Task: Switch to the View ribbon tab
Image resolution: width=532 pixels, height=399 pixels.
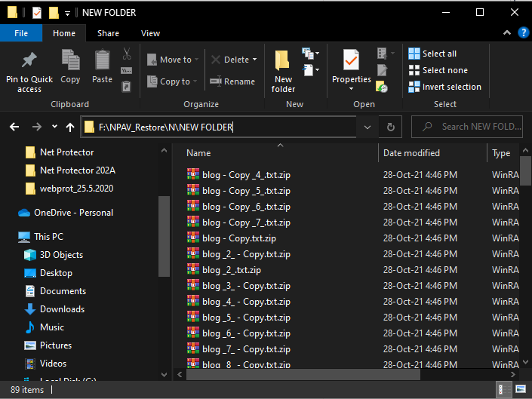Action: click(x=150, y=33)
